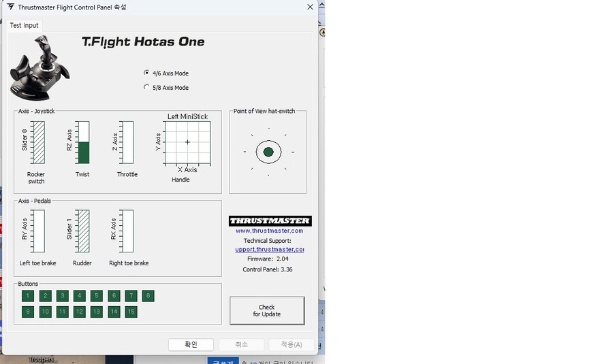613x364 pixels.
Task: Click the Rocker switch Slider 0 bar
Action: point(39,142)
